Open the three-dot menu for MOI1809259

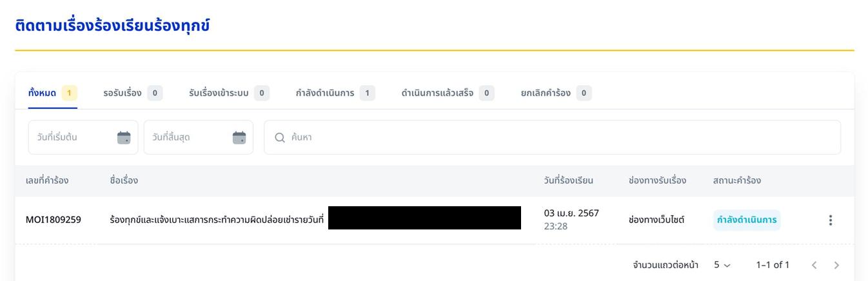coord(830,220)
